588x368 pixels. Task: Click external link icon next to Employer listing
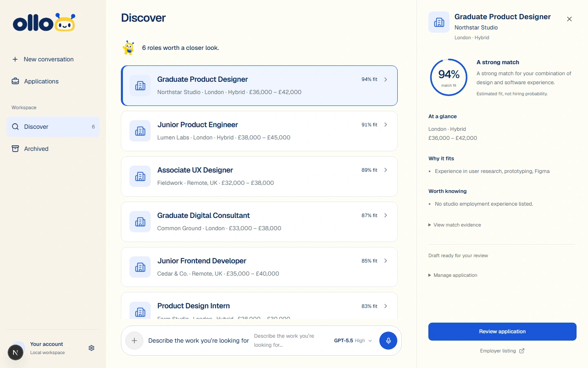click(522, 351)
